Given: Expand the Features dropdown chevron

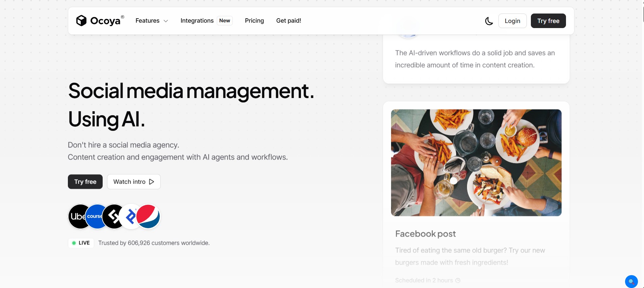Looking at the screenshot, I should click(166, 21).
